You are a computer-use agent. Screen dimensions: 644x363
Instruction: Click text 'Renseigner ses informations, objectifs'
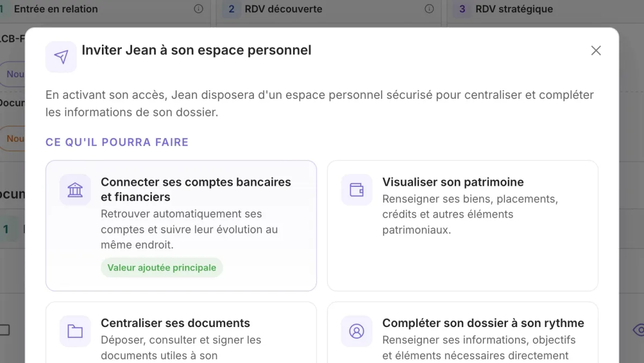[x=479, y=340]
